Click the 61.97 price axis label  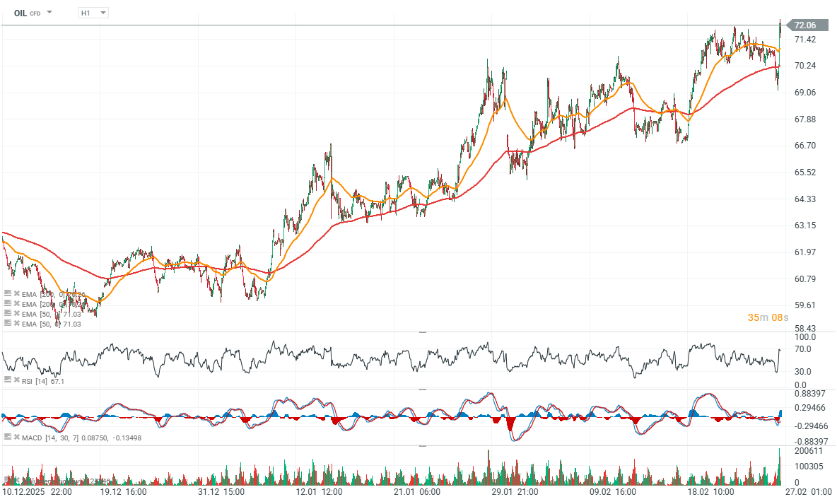805,252
